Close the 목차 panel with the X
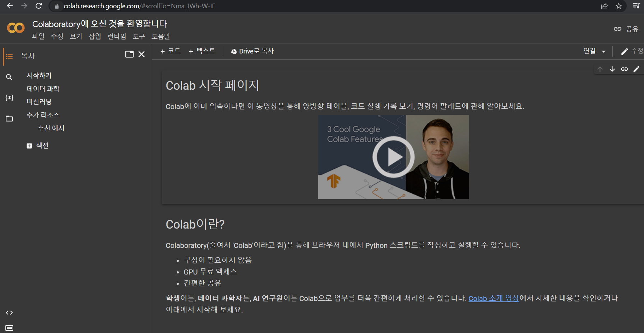Screen dimensions: 644x333 [142, 54]
